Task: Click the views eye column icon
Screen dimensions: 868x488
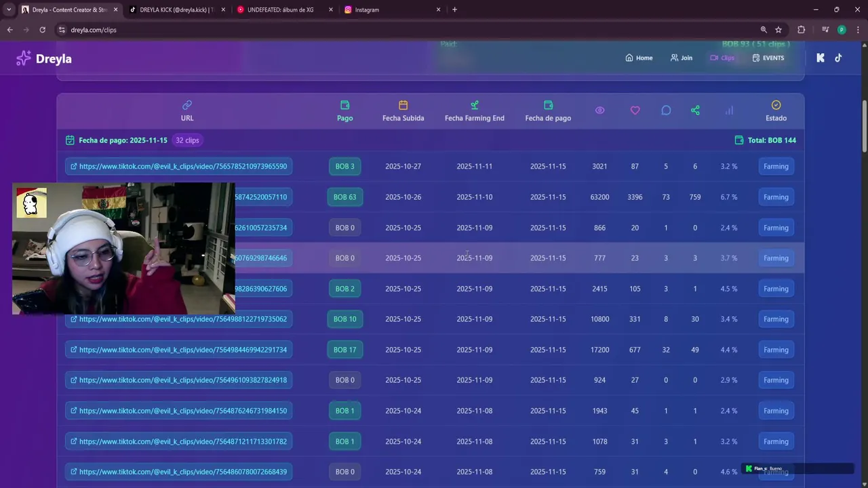Action: [x=599, y=110]
